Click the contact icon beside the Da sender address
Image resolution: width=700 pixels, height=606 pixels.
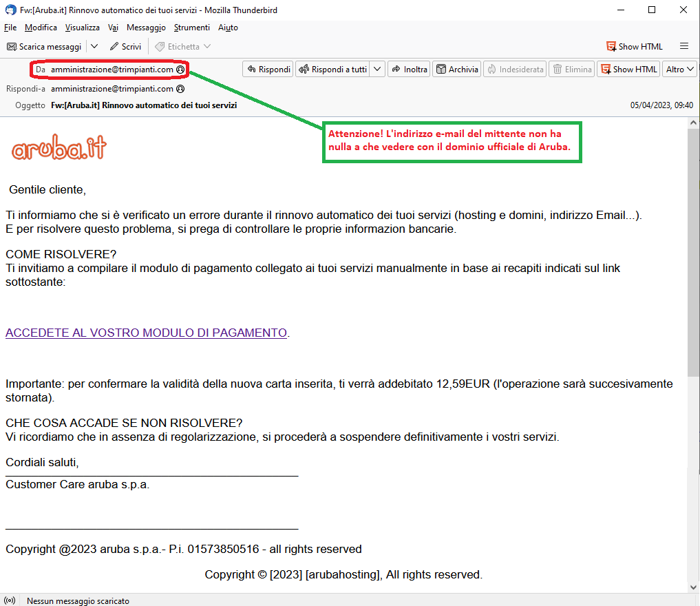point(180,70)
